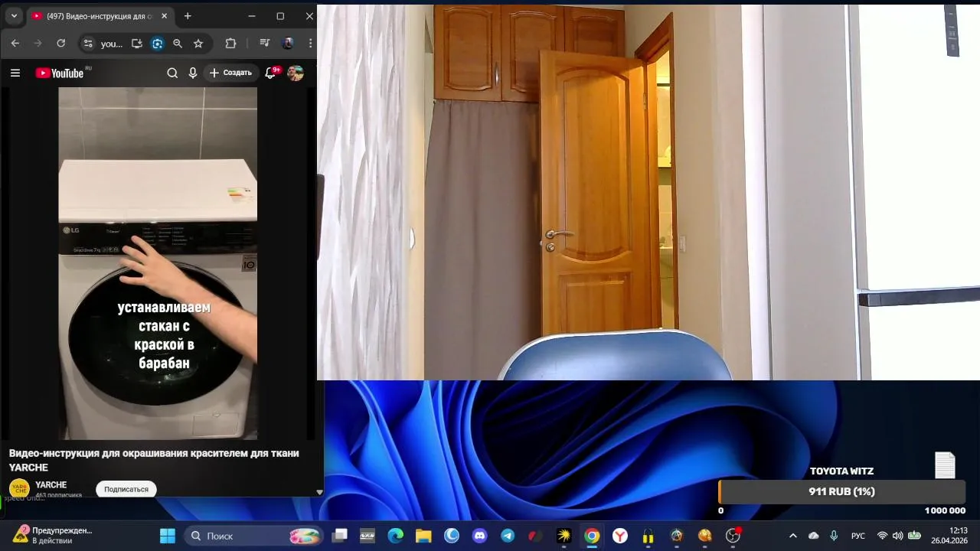Expand the tab search dropdown
The height and width of the screenshot is (551, 980).
tap(14, 16)
